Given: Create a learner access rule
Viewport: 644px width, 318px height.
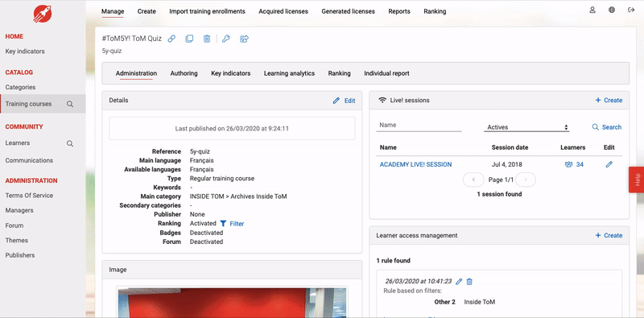Looking at the screenshot, I should 609,235.
